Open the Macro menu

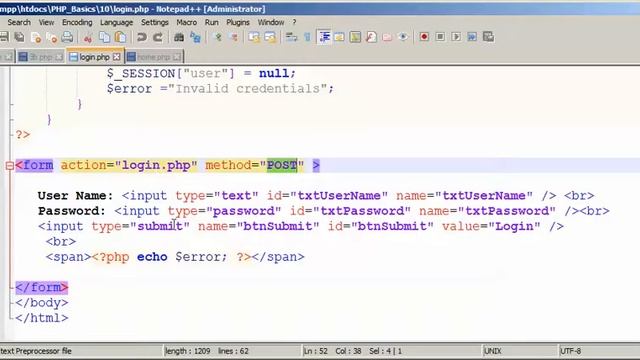click(x=187, y=22)
